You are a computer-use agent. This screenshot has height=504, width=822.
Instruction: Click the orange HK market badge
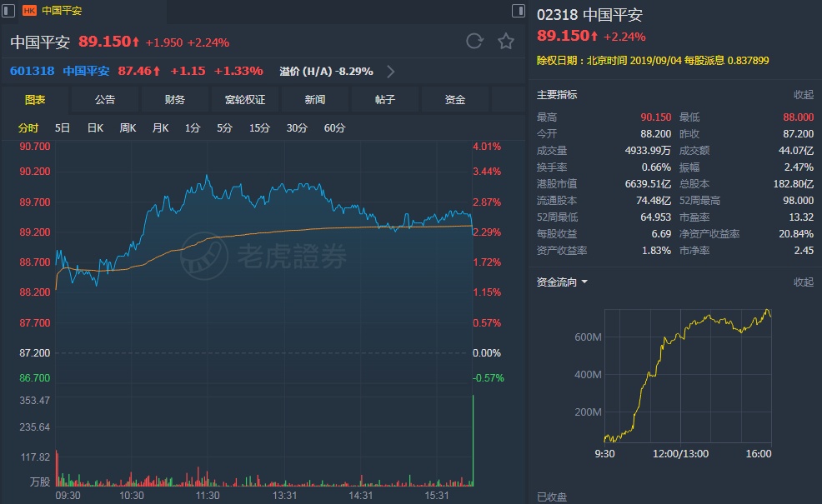[x=29, y=11]
